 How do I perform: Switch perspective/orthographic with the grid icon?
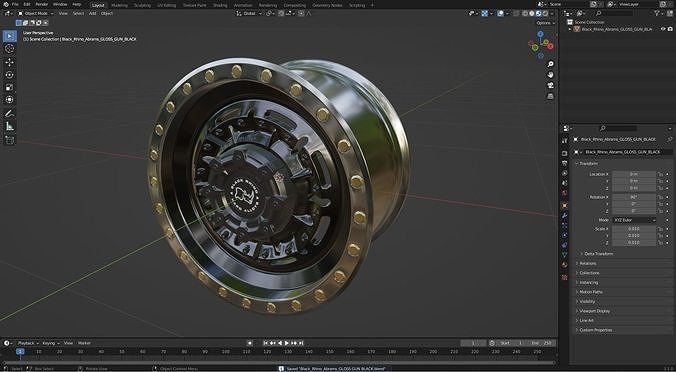550,96
